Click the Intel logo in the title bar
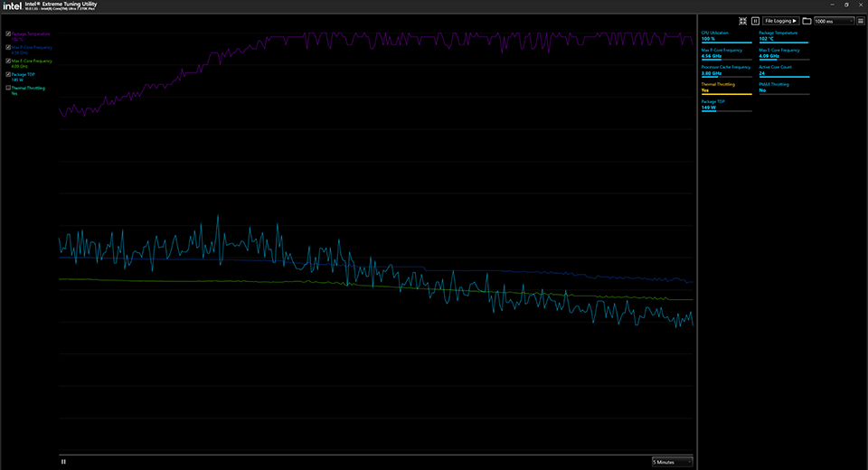868x470 pixels. coord(12,6)
